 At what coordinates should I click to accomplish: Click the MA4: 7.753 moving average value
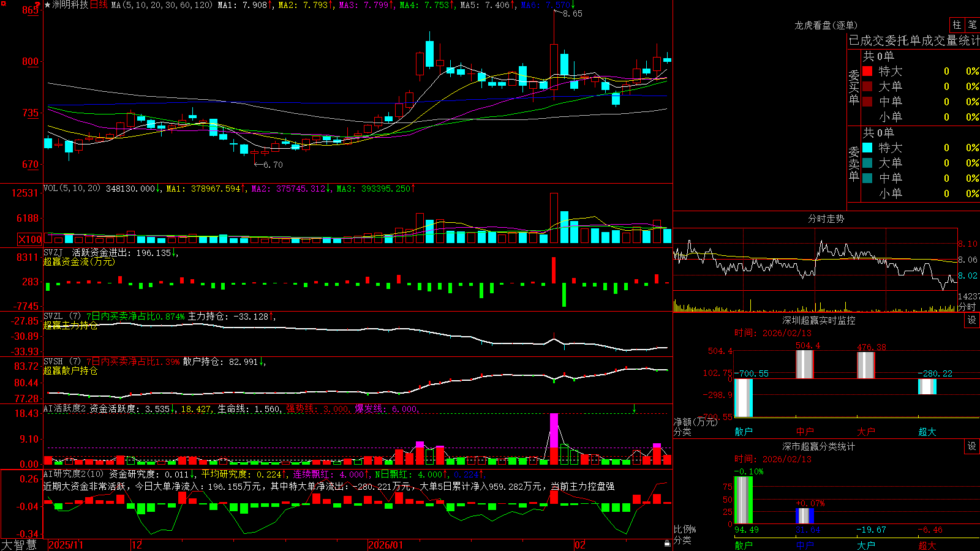pos(427,5)
